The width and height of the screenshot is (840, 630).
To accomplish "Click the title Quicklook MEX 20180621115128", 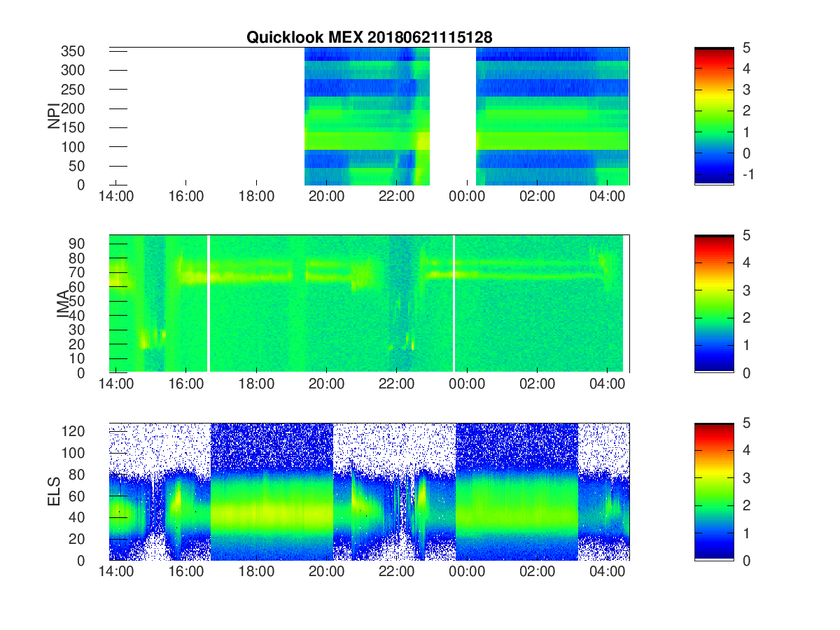I will 369,38.
